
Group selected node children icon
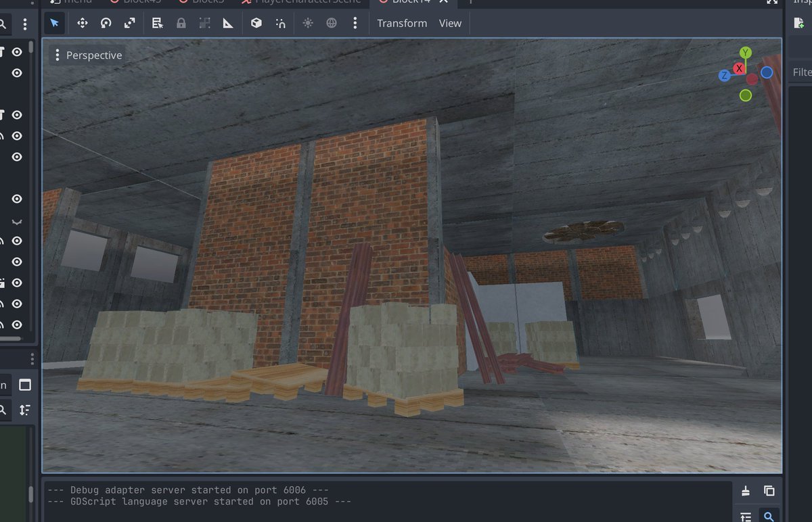[x=204, y=23]
